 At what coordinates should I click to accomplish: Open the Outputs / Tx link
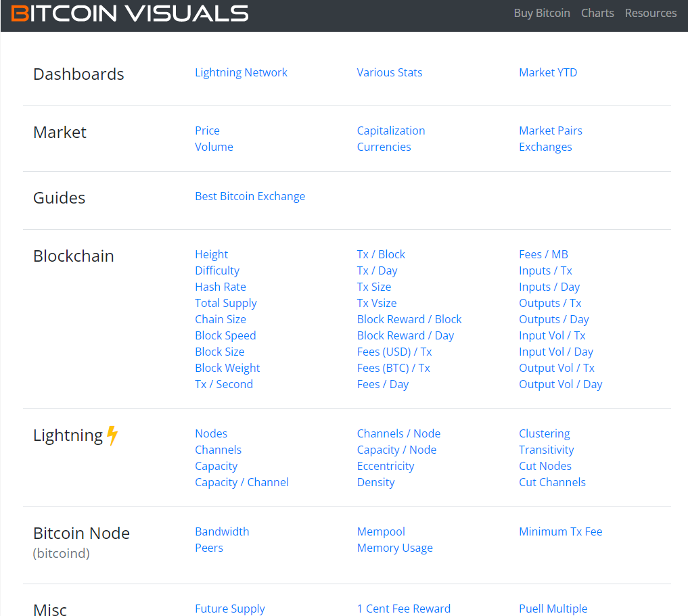550,304
